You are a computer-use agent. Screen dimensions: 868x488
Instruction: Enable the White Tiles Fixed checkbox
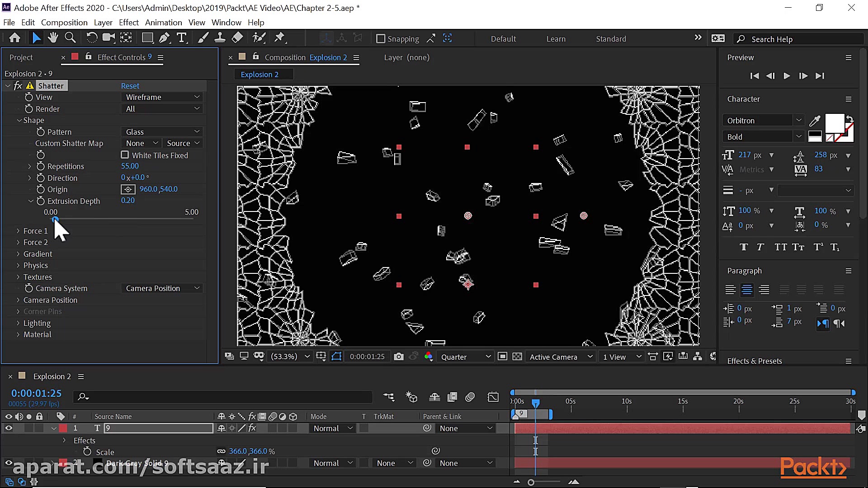[x=125, y=155]
